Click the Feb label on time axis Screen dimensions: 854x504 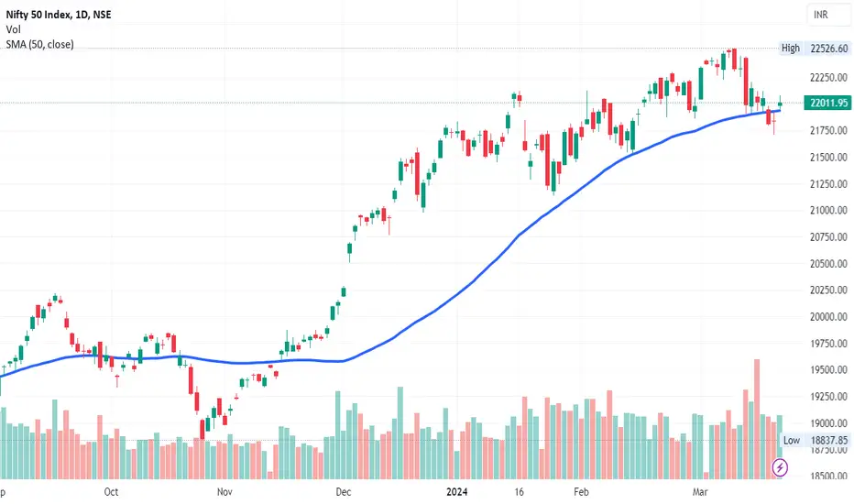(581, 492)
